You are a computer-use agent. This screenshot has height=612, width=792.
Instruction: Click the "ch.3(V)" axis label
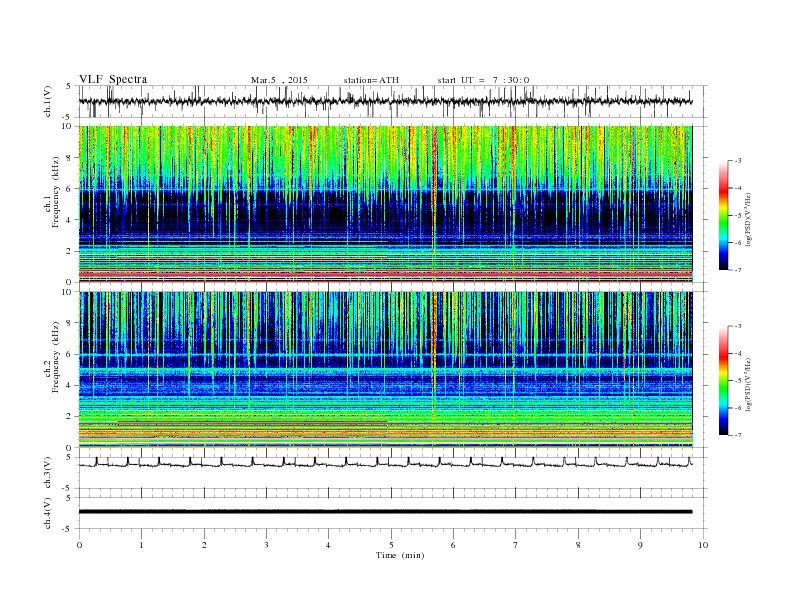[48, 473]
